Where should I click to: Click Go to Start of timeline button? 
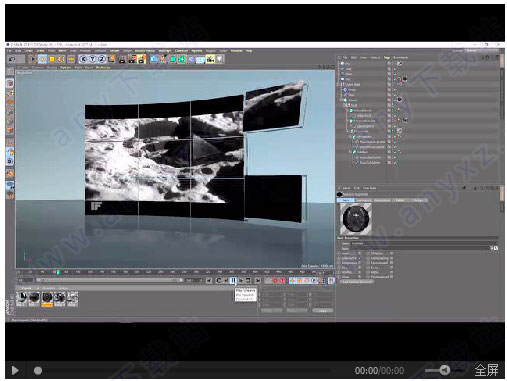point(209,281)
